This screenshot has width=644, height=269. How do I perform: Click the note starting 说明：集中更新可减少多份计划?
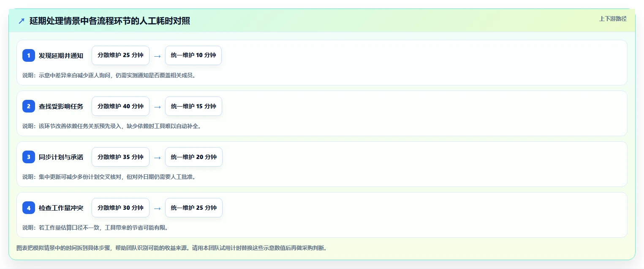click(109, 177)
